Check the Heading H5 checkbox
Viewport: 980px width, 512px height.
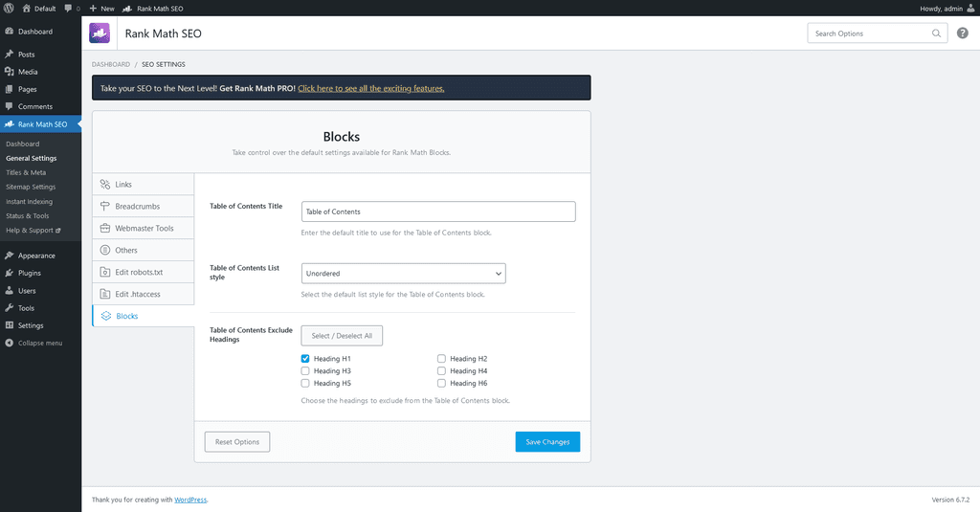tap(305, 383)
